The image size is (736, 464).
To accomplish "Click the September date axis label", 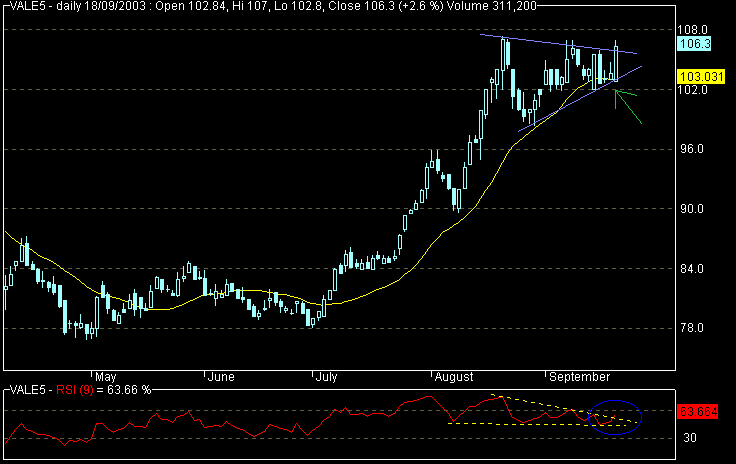I will click(x=579, y=377).
